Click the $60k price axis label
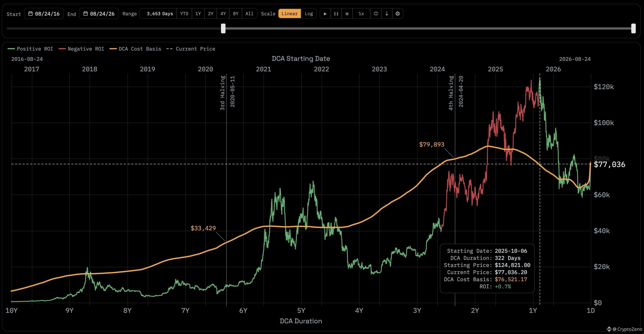This screenshot has height=334, width=644. [602, 195]
